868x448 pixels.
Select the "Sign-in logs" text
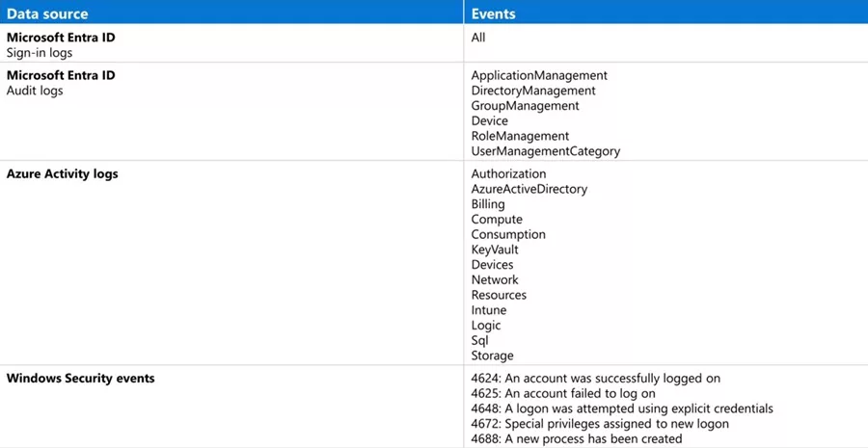40,54
